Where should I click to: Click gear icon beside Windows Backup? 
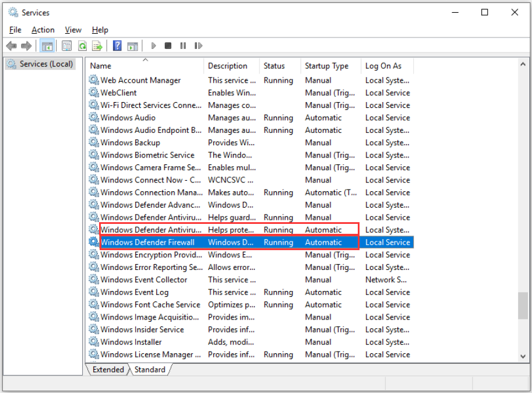[x=94, y=142]
